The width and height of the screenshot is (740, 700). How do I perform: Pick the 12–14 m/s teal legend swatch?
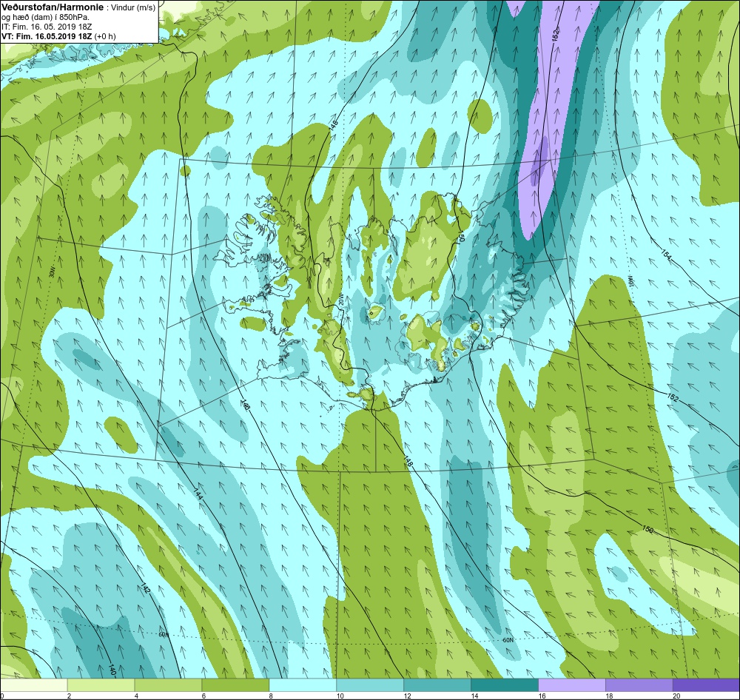point(437,685)
